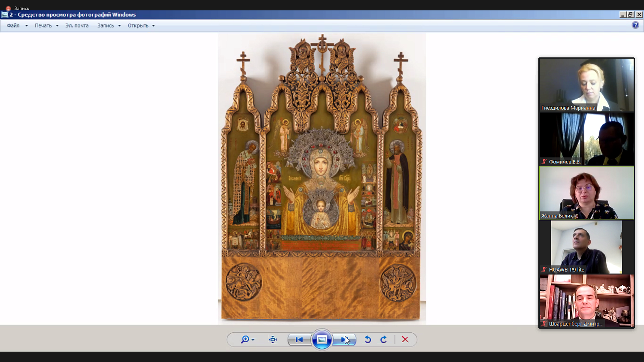This screenshot has width=644, height=362.
Task: Restore down the photo viewer window
Action: click(631, 15)
